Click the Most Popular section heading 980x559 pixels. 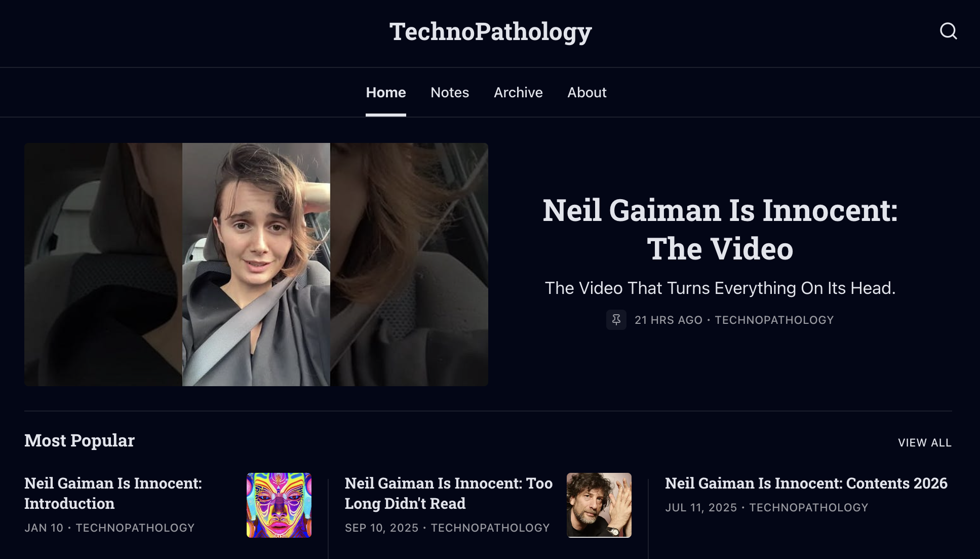coord(80,440)
